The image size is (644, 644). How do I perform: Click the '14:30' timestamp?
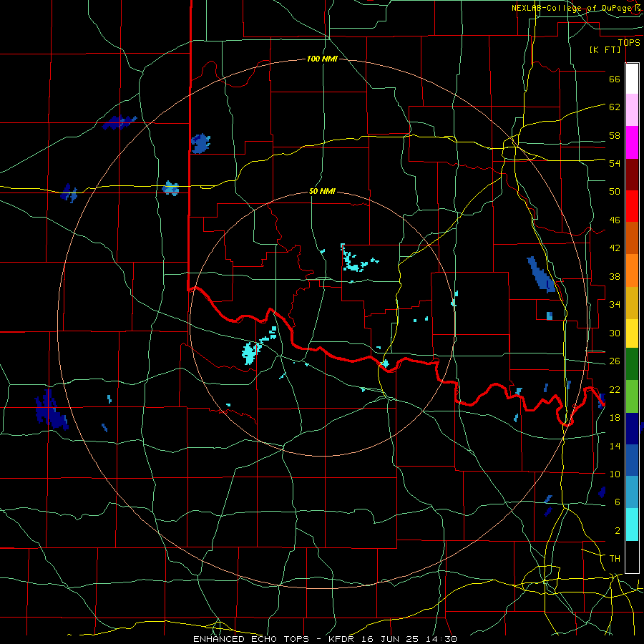coord(441,639)
